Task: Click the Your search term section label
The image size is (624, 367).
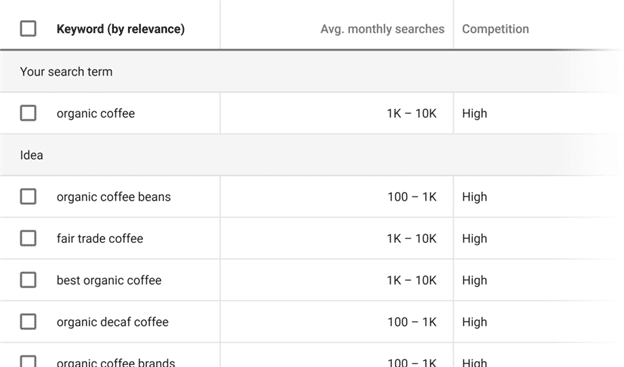Action: [66, 72]
